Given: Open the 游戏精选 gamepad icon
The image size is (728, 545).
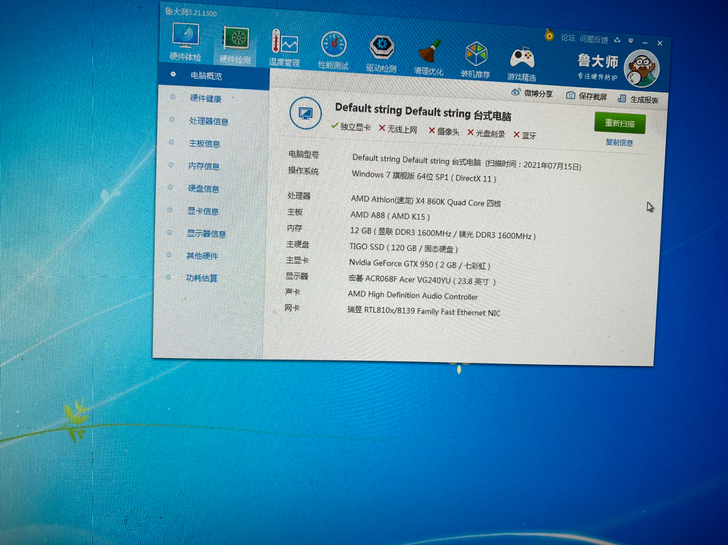Looking at the screenshot, I should click(x=522, y=64).
